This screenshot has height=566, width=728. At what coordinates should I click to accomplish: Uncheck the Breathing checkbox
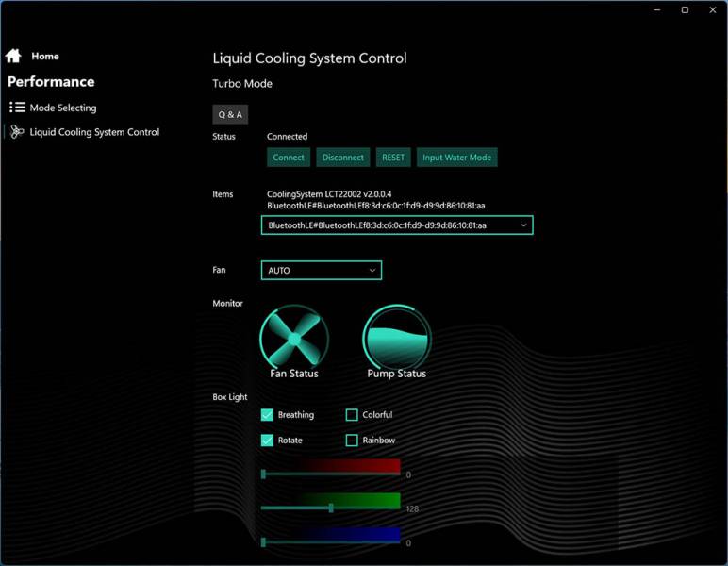pyautogui.click(x=267, y=415)
